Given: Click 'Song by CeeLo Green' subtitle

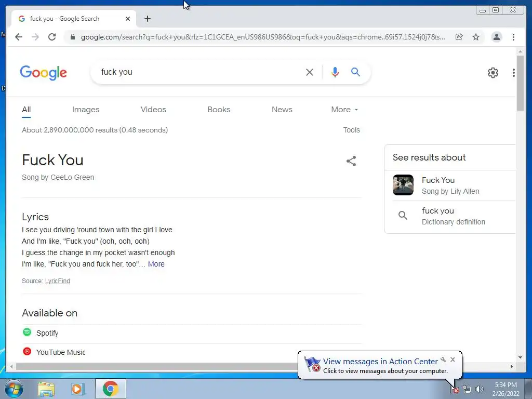Looking at the screenshot, I should 58,177.
